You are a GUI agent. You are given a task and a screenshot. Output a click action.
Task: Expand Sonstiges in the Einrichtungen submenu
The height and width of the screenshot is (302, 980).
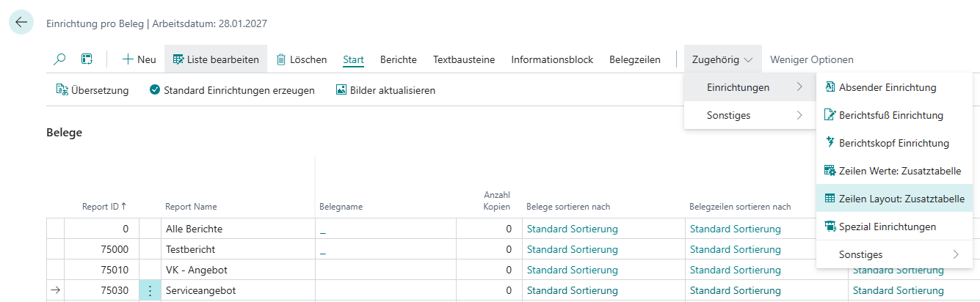[x=894, y=254]
